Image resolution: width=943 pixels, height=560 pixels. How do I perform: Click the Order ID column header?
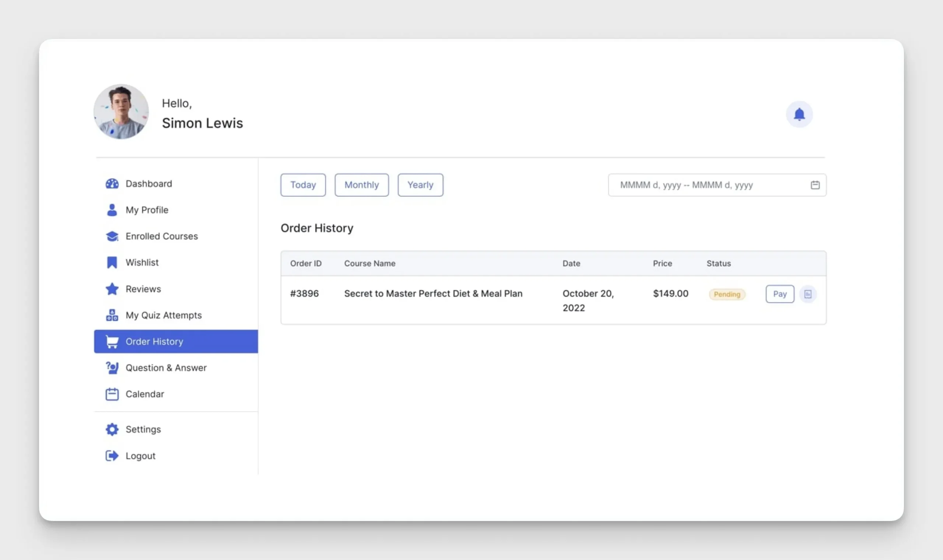306,263
